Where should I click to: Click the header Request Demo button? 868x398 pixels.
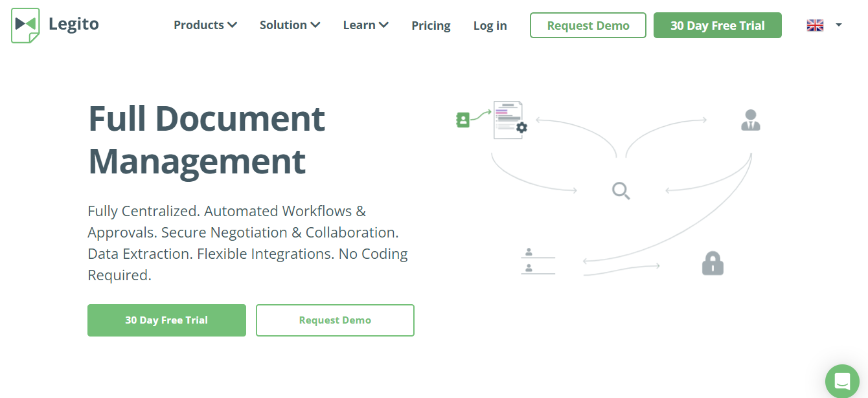(x=588, y=25)
